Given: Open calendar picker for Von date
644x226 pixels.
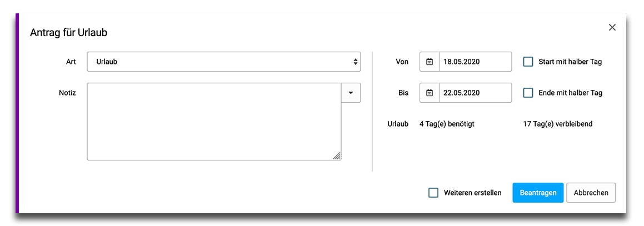Looking at the screenshot, I should click(x=430, y=62).
